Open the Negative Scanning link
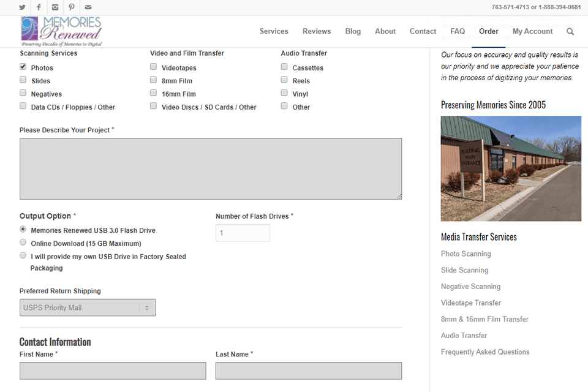 click(x=470, y=287)
